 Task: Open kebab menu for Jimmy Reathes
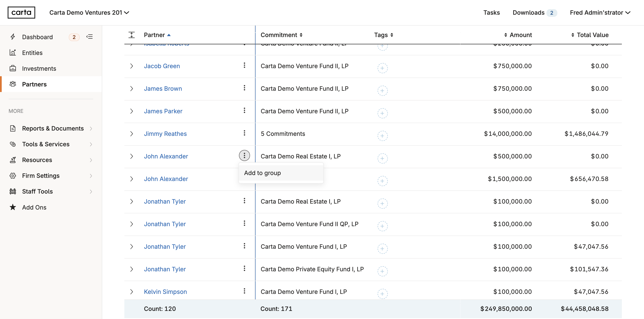[244, 133]
